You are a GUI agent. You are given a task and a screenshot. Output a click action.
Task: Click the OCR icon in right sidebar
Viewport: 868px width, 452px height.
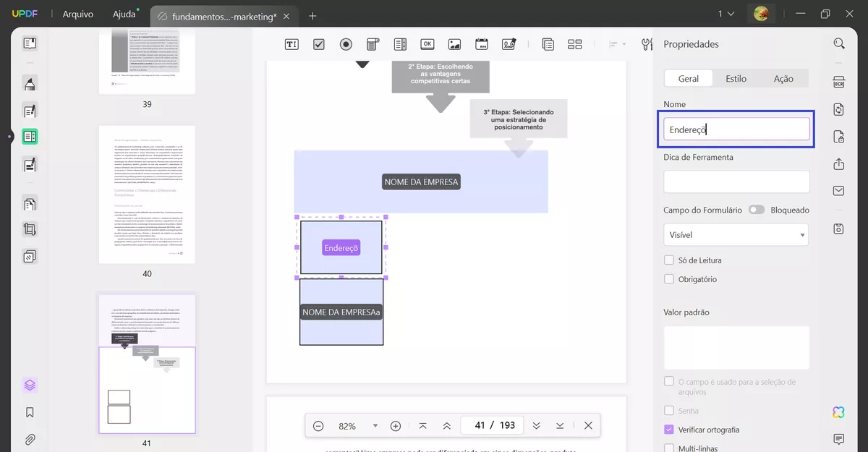[839, 82]
